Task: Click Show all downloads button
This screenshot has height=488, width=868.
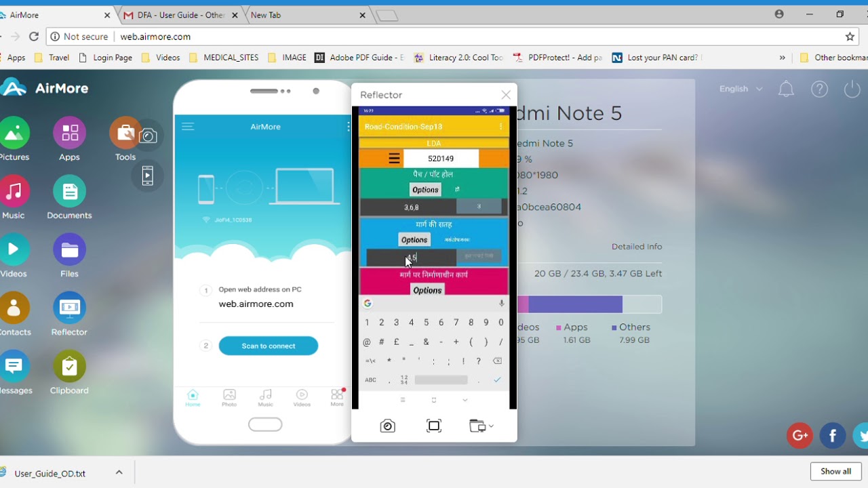Action: tap(835, 471)
